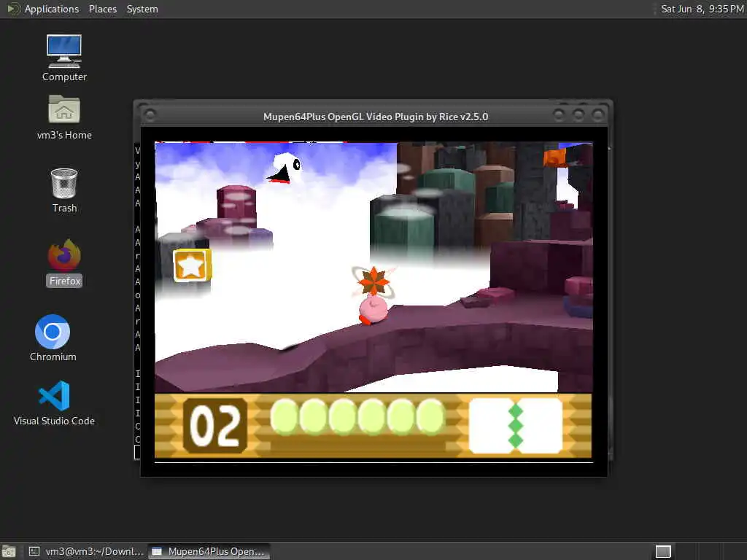Open the Places menu
Viewport: 747px width, 560px height.
[103, 9]
